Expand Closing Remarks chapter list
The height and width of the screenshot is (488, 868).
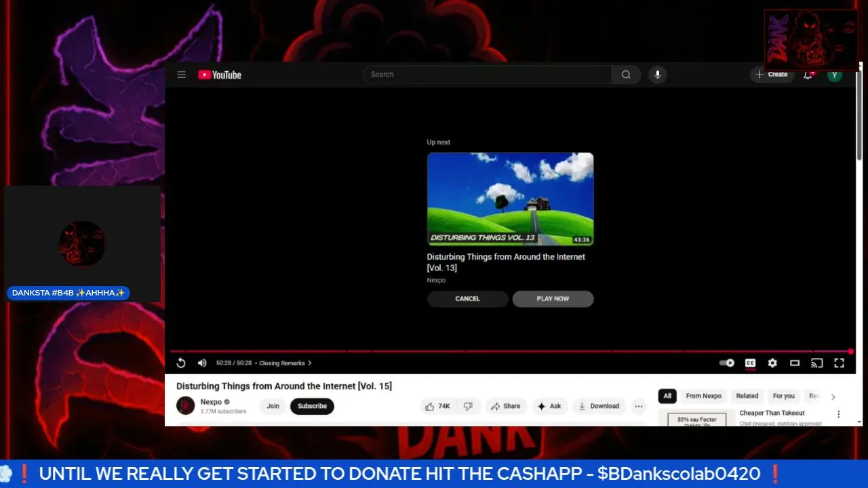point(285,363)
